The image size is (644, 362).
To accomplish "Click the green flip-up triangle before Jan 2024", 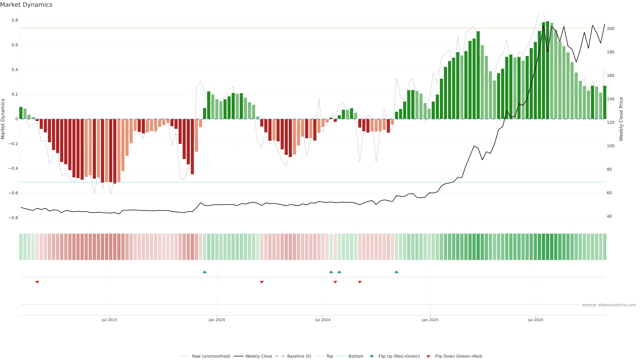I will pyautogui.click(x=204, y=272).
